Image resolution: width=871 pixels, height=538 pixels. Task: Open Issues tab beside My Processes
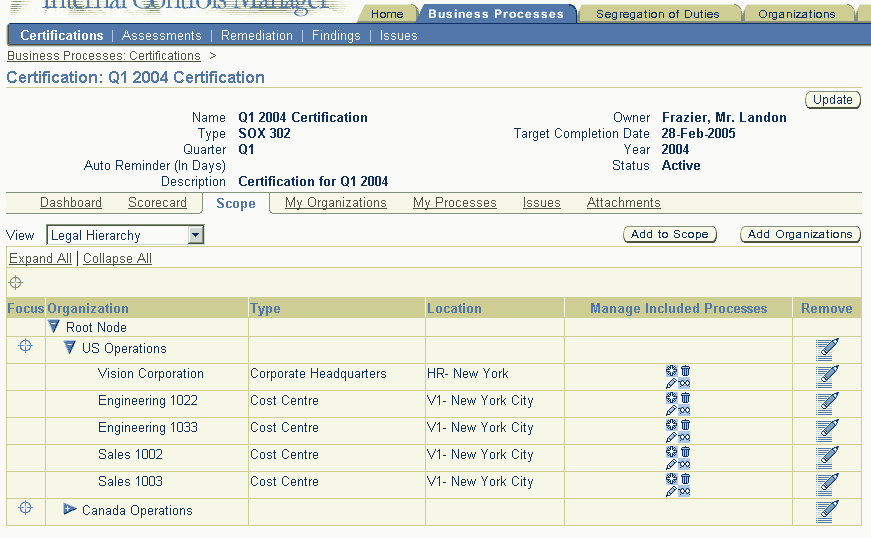[542, 203]
